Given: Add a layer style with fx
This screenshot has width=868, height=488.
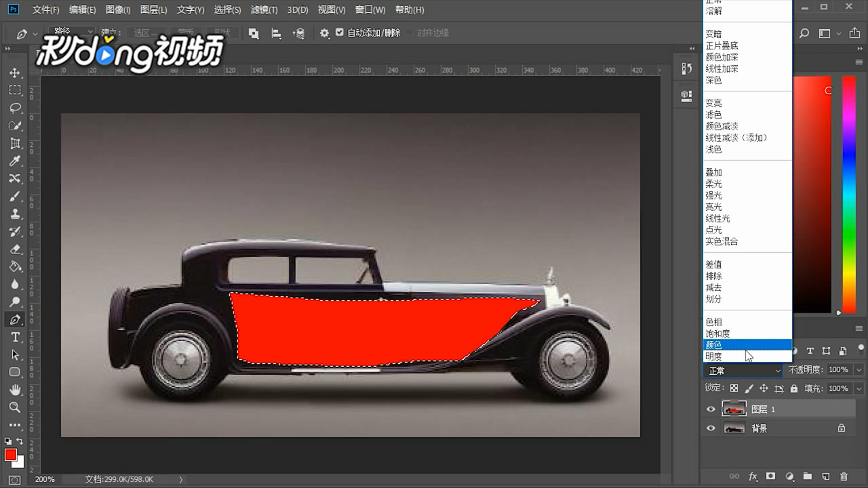Looking at the screenshot, I should (753, 476).
